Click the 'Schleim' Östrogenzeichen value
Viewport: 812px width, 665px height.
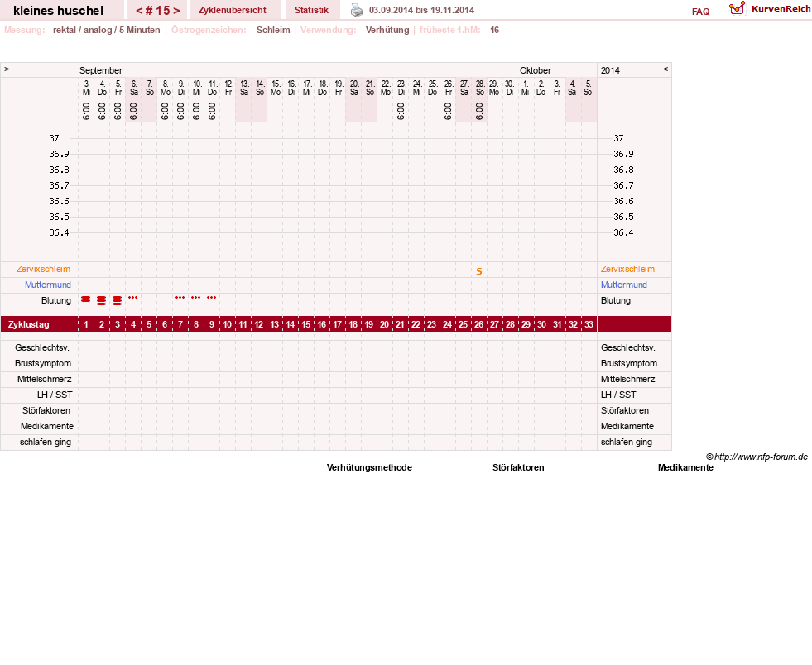tap(273, 30)
